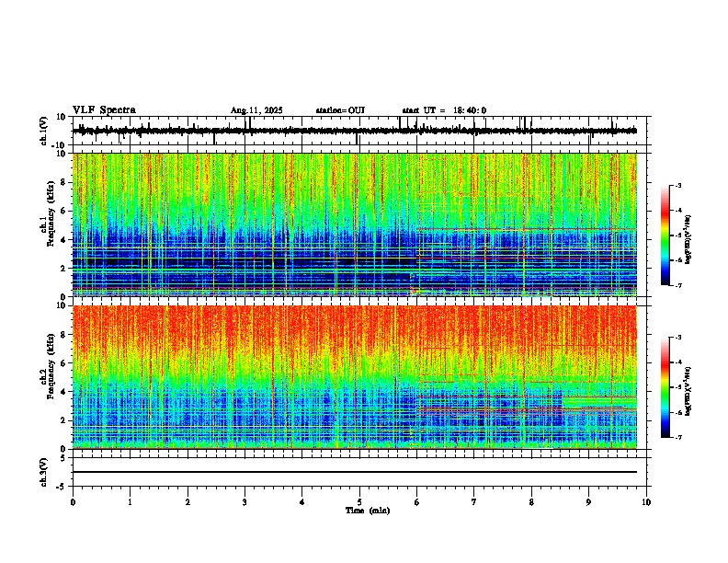Click time axis tick label "7"
This screenshot has width=728, height=563.
tap(474, 502)
